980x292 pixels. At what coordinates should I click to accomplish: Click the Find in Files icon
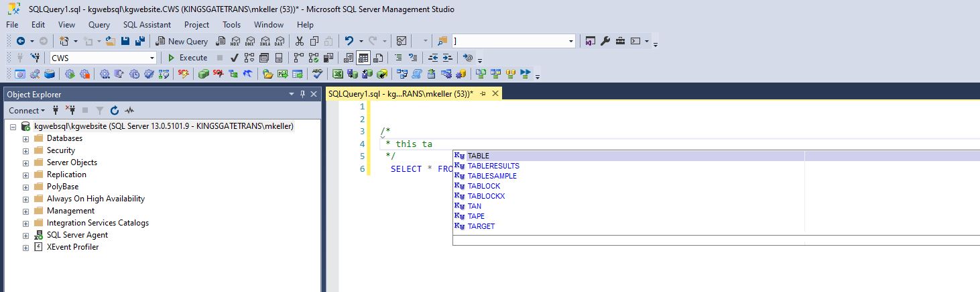(x=442, y=41)
